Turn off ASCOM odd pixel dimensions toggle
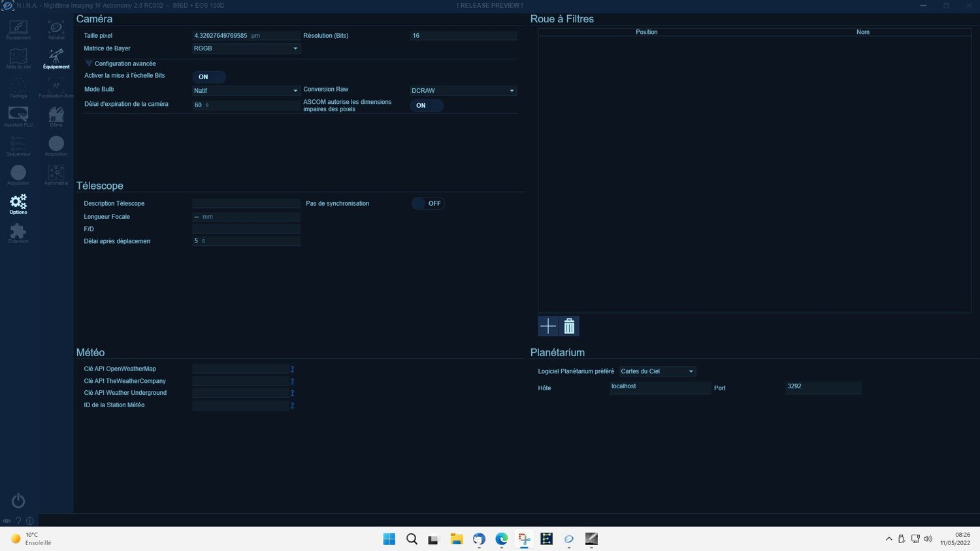The width and height of the screenshot is (980, 551). click(x=425, y=105)
